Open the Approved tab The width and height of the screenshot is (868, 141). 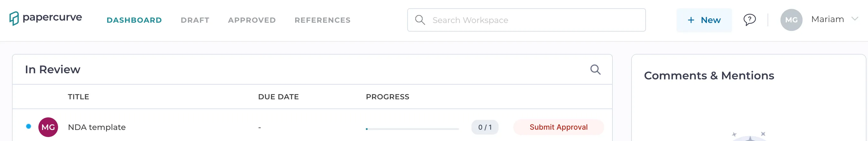[252, 20]
